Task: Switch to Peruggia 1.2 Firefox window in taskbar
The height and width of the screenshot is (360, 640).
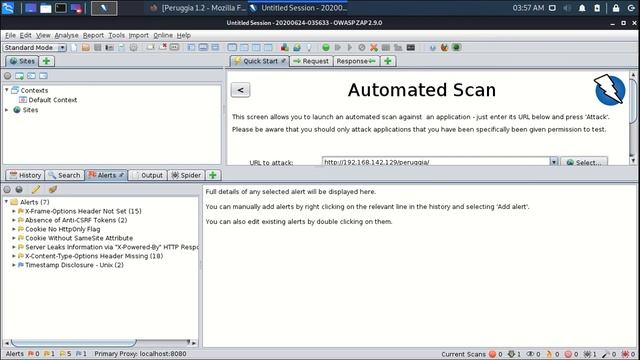Action: pyautogui.click(x=198, y=8)
